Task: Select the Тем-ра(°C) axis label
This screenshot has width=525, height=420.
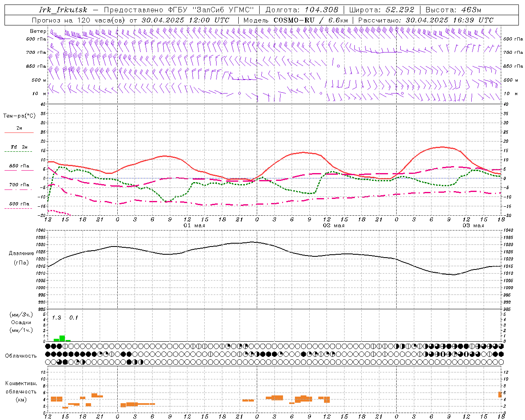Action: (19, 116)
